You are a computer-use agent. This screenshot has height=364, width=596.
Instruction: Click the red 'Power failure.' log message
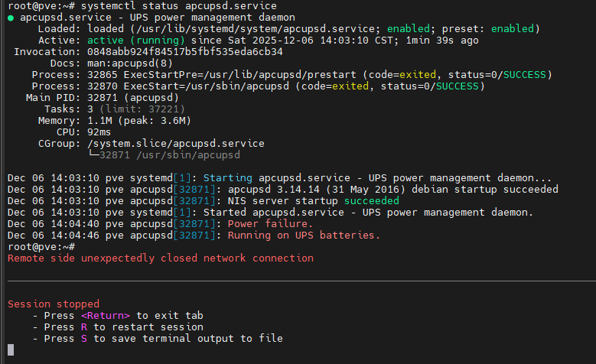click(270, 223)
